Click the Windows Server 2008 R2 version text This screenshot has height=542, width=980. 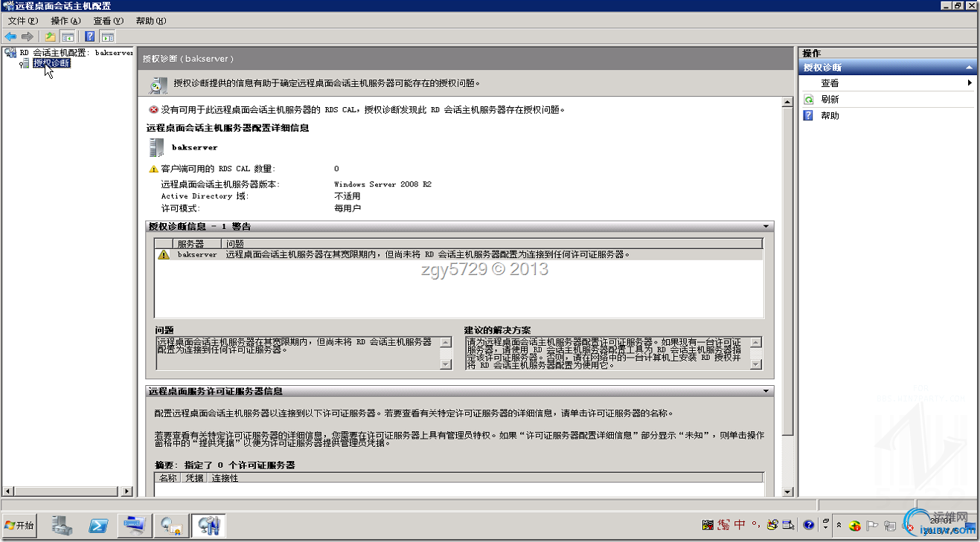pos(382,184)
